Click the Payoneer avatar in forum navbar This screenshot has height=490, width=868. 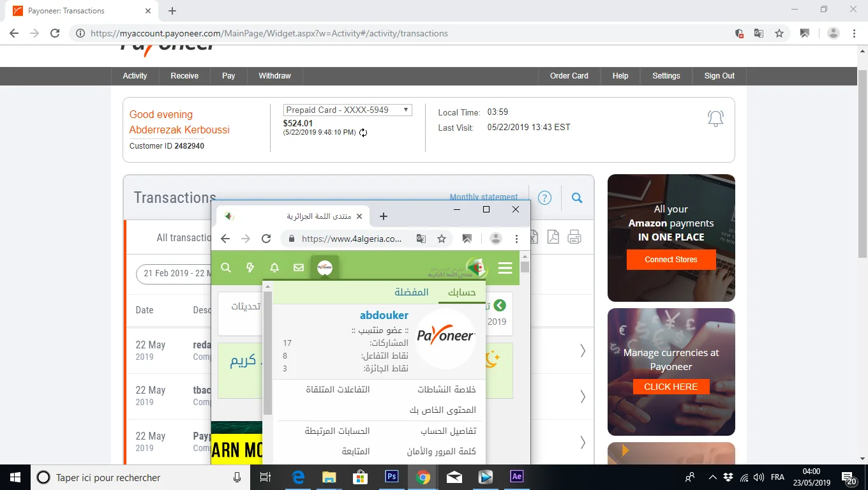(x=325, y=267)
